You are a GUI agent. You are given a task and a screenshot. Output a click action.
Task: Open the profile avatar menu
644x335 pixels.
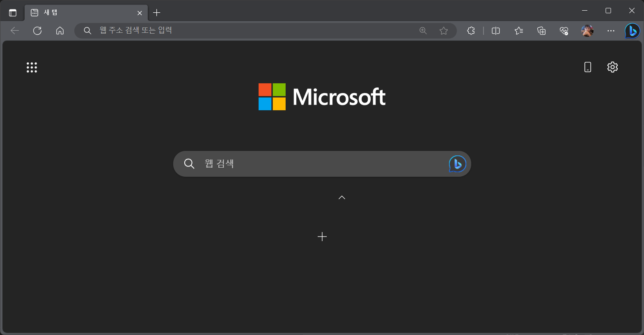tap(587, 31)
